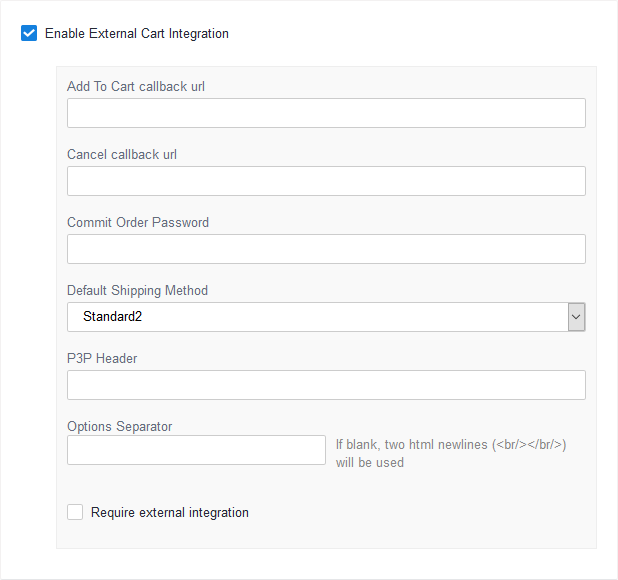618x580 pixels.
Task: Click the Add To Cart callback url label
Action: (136, 87)
